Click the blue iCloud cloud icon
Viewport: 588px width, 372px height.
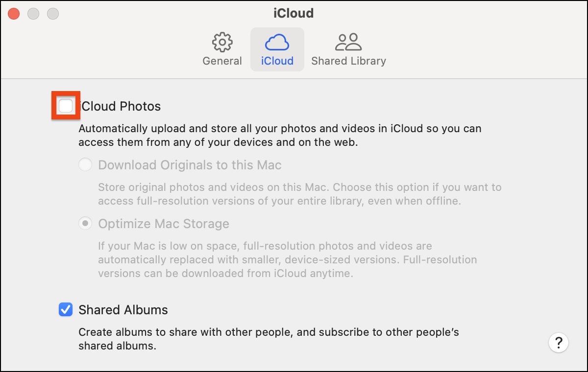point(277,43)
